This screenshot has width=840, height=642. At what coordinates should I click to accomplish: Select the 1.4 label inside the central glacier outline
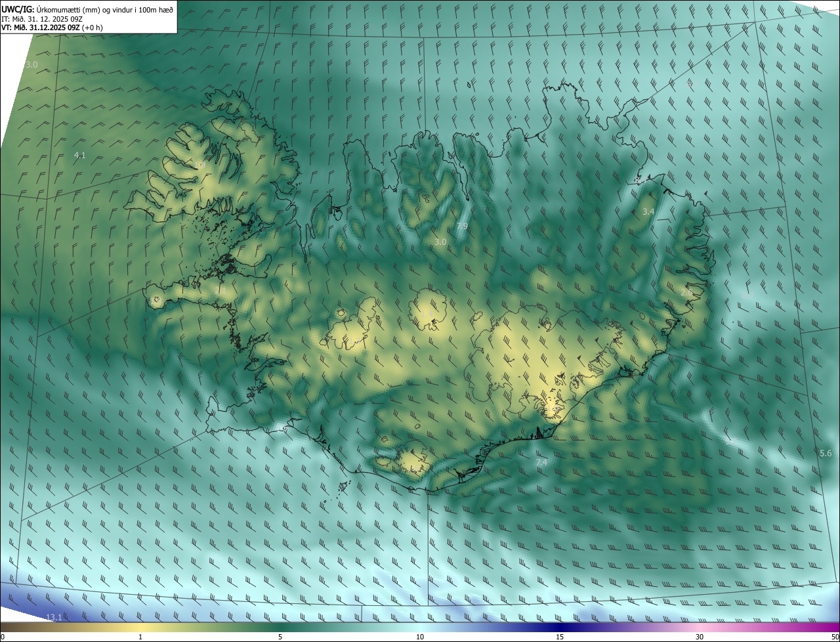click(426, 314)
